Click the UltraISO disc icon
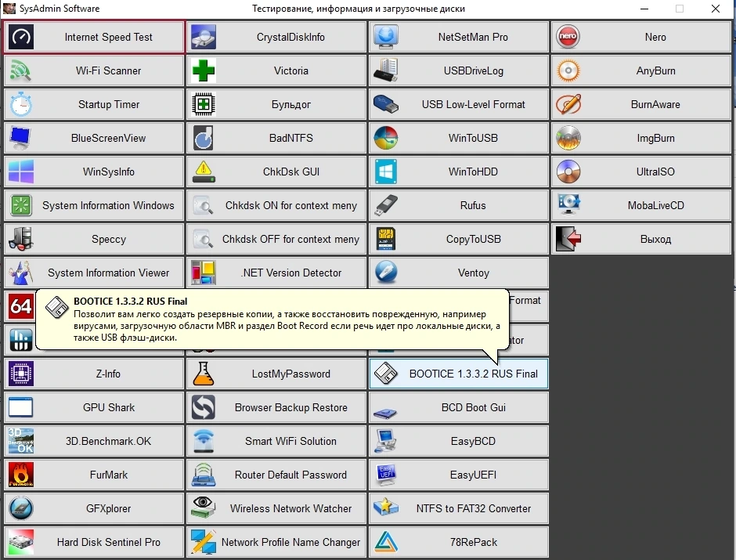 coord(568,172)
